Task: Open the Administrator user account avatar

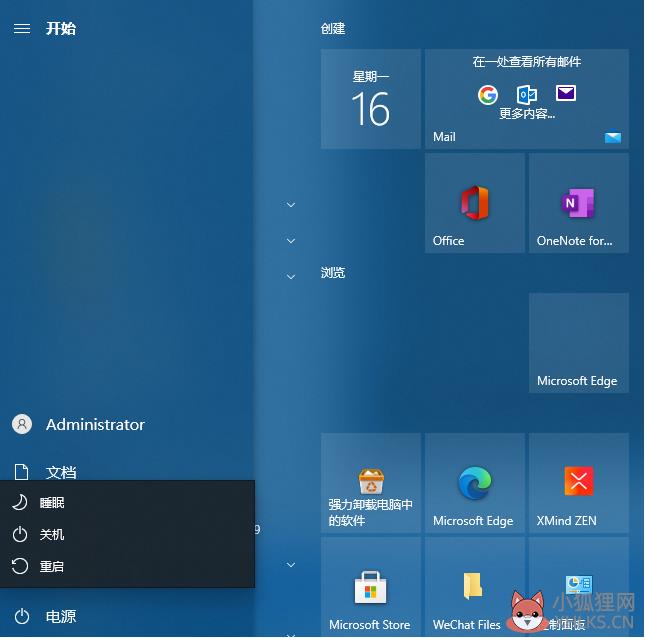Action: click(22, 424)
